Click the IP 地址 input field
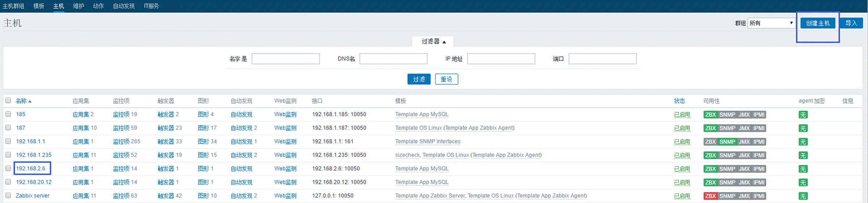The image size is (868, 203). point(501,59)
